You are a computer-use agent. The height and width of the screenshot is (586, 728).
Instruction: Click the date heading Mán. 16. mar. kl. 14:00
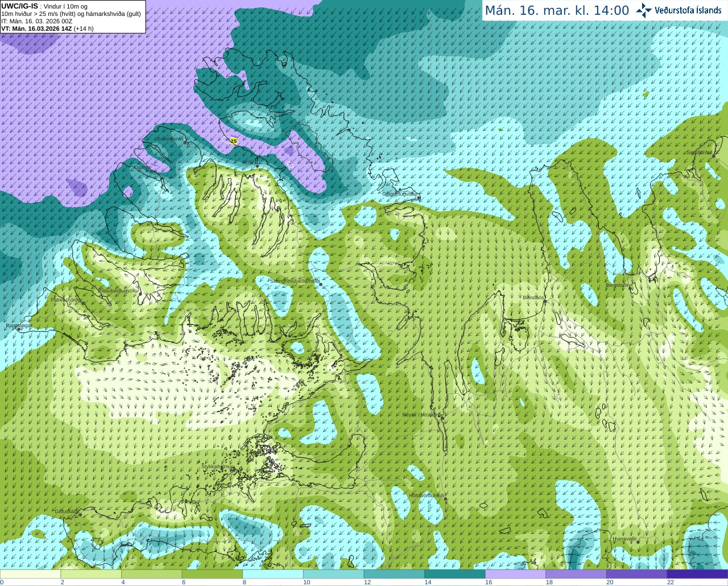(557, 11)
